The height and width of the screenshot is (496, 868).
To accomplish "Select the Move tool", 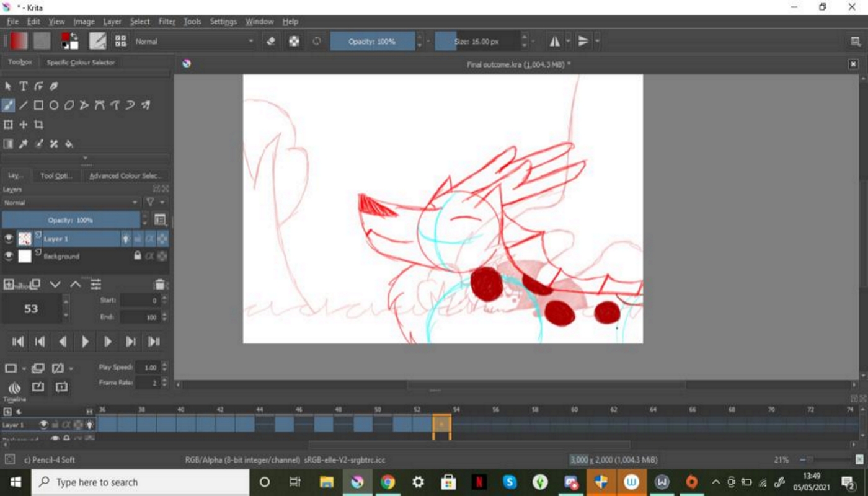I will tap(24, 125).
